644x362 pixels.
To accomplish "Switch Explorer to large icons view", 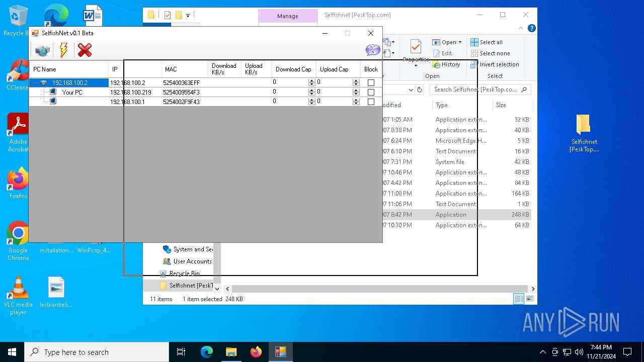I will (529, 299).
